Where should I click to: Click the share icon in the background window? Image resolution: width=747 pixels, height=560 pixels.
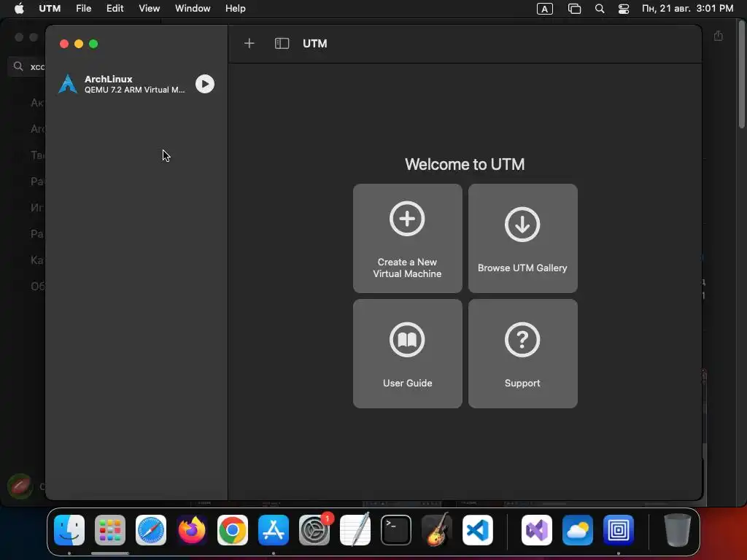719,36
